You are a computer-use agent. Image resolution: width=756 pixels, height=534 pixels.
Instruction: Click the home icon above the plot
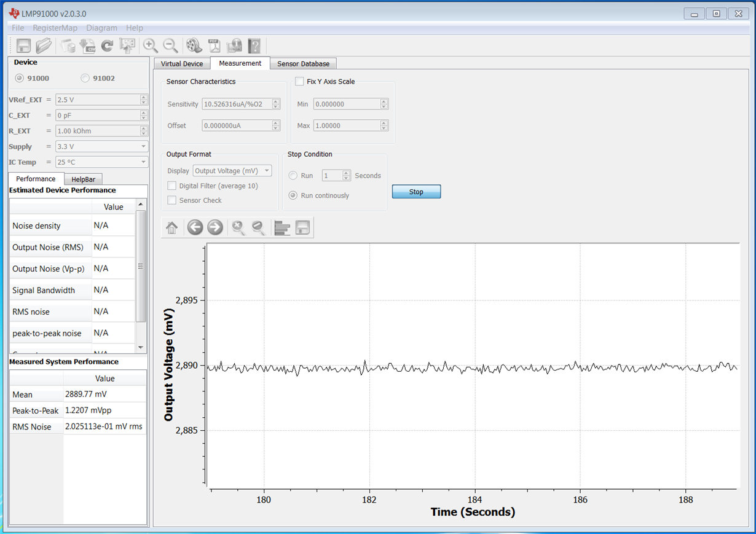(172, 228)
